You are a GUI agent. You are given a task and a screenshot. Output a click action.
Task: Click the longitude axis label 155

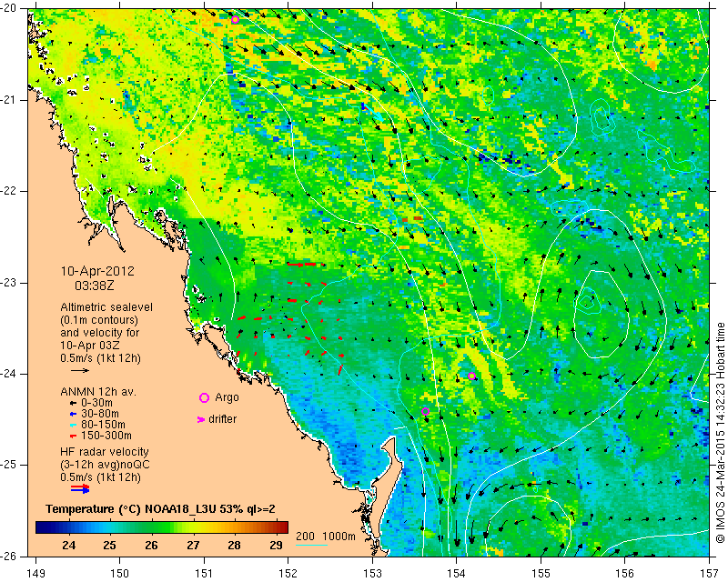coord(541,574)
